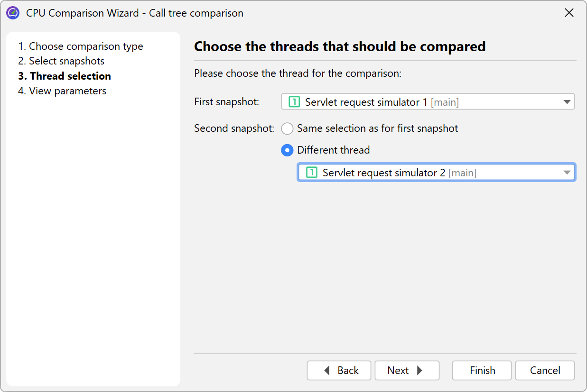Select 'Same selection as for first snapshot' radio

pos(288,128)
